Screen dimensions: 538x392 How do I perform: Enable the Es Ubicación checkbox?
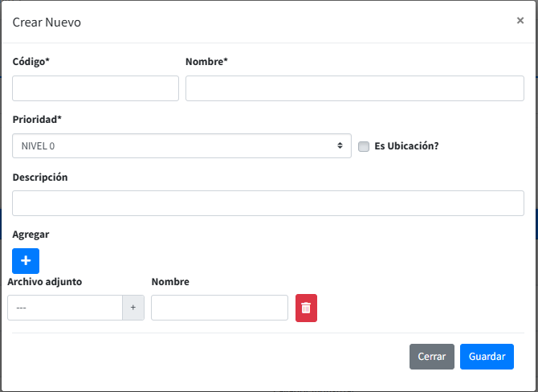click(364, 146)
